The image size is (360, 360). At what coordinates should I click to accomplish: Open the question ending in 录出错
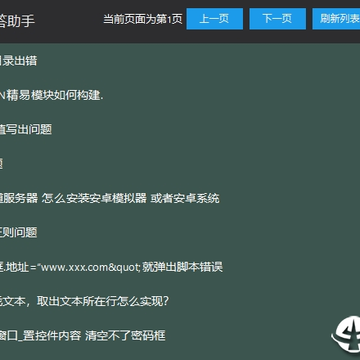click(x=18, y=61)
